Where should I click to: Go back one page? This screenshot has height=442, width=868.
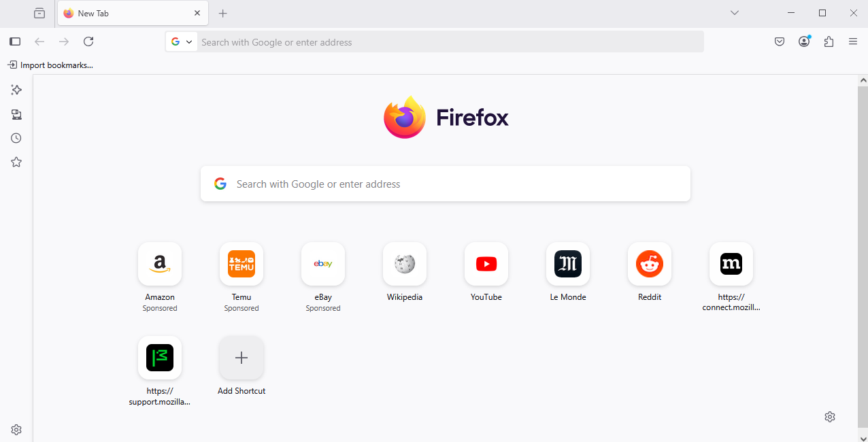[x=39, y=41]
